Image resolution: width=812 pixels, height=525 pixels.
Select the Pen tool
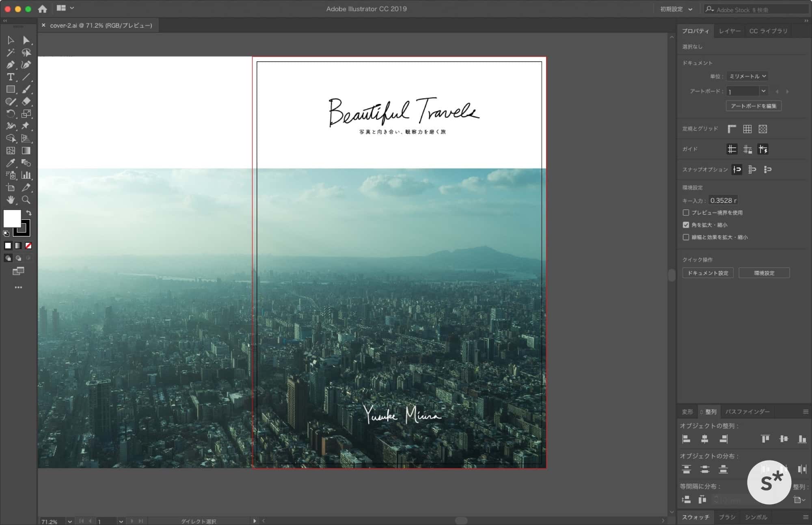(x=11, y=65)
